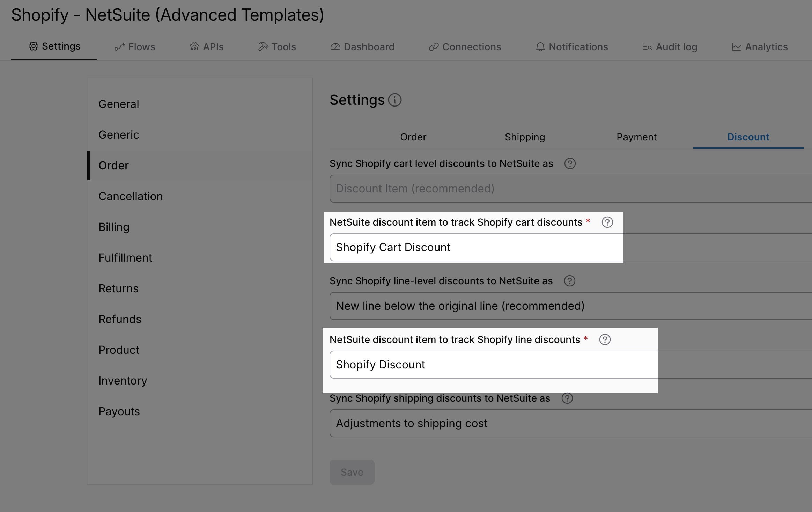Open the Audit log tab
The image size is (812, 512).
click(x=670, y=47)
